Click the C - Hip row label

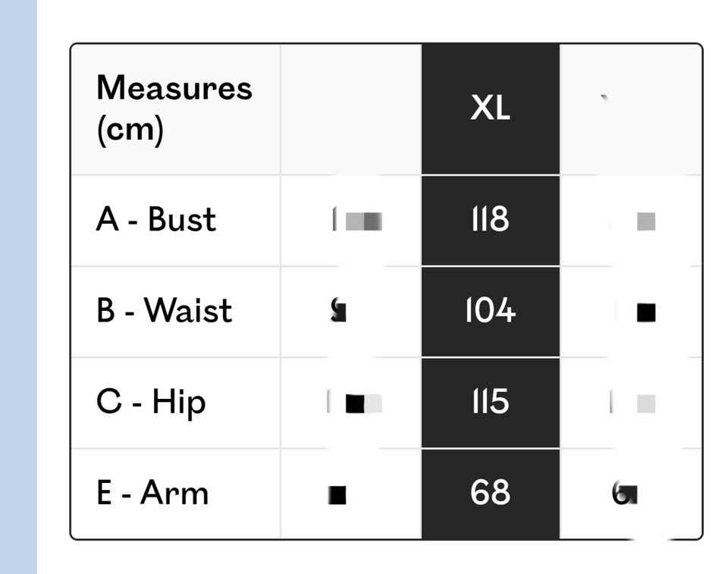coord(151,402)
